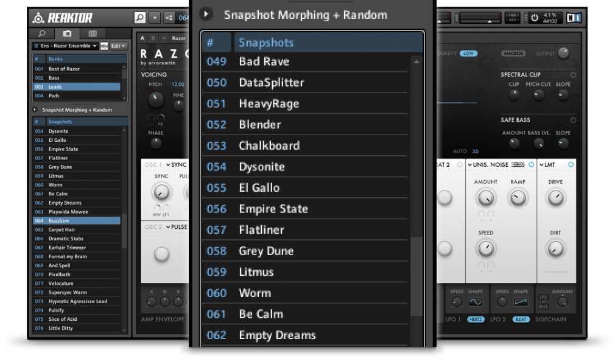Click the PITCH CUT. knob
This screenshot has height=364, width=615.
[x=538, y=94]
